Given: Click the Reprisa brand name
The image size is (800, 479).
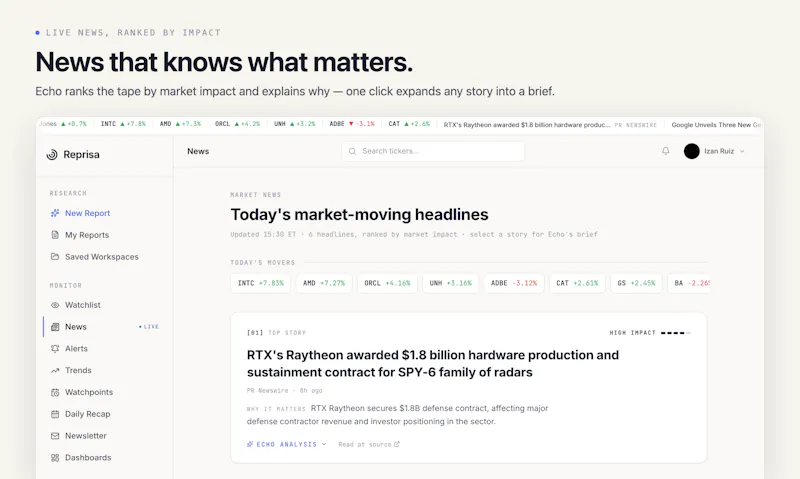Looking at the screenshot, I should coord(81,155).
